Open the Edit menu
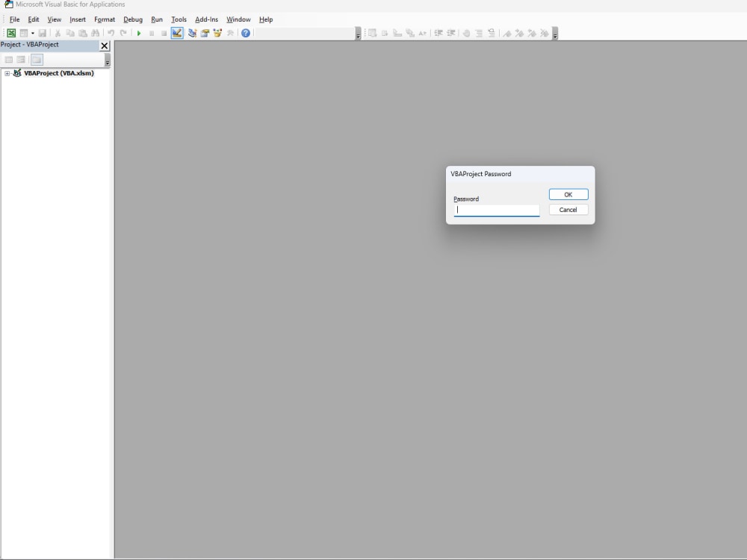The image size is (747, 560). 34,19
